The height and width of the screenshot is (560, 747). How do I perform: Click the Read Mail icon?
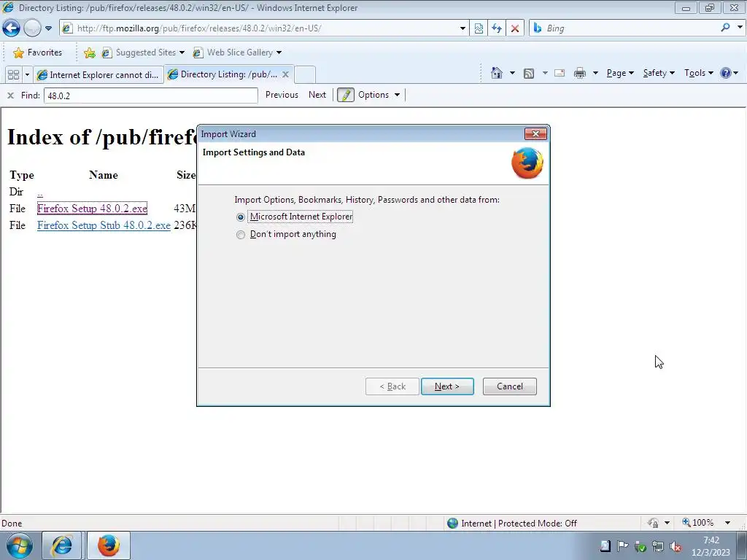coord(560,73)
